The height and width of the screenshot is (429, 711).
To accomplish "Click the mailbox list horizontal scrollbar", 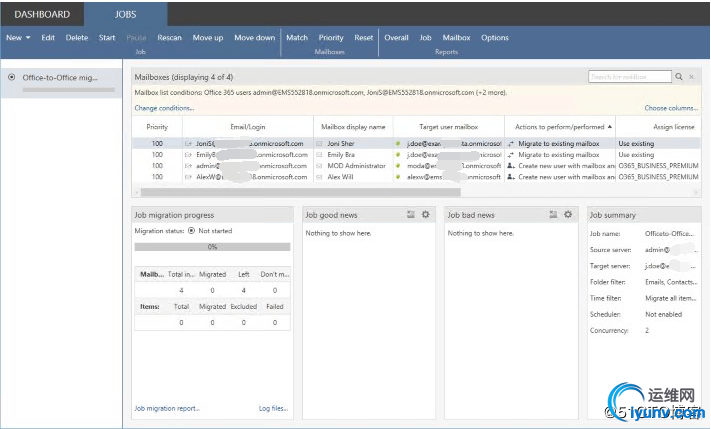I will click(301, 192).
